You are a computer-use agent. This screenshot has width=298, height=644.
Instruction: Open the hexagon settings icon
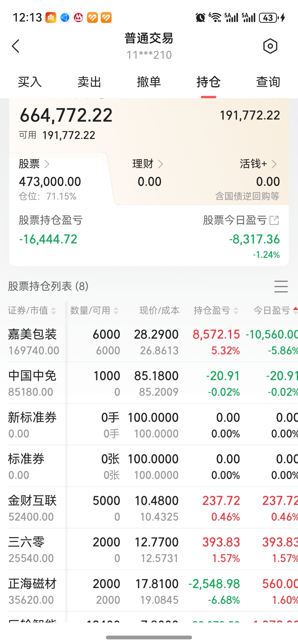tap(270, 46)
